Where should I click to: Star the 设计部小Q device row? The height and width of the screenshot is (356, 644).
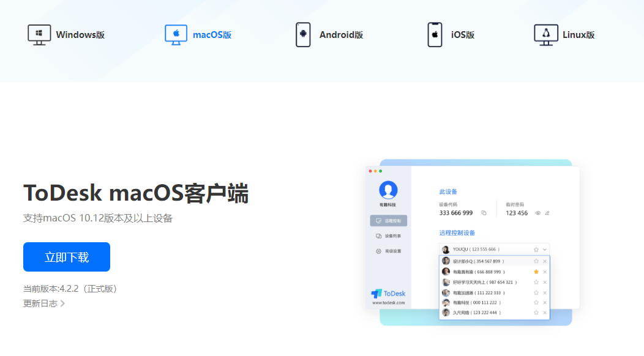pyautogui.click(x=536, y=261)
